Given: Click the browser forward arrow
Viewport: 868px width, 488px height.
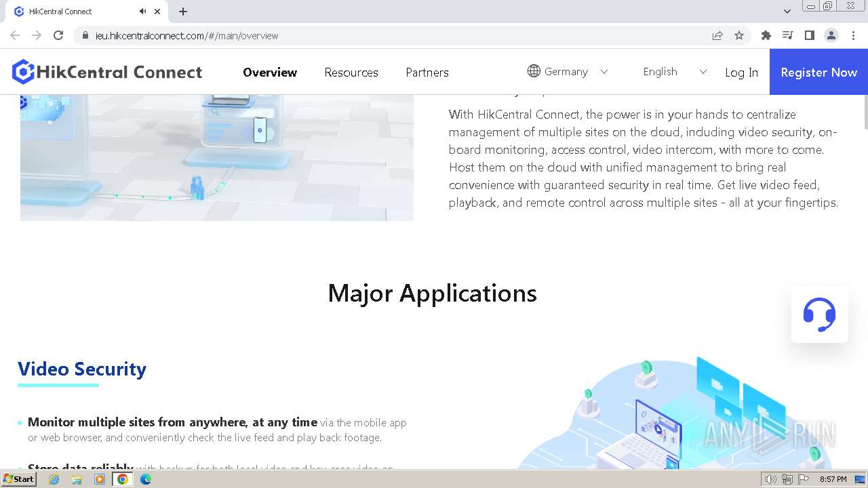Looking at the screenshot, I should coord(37,35).
